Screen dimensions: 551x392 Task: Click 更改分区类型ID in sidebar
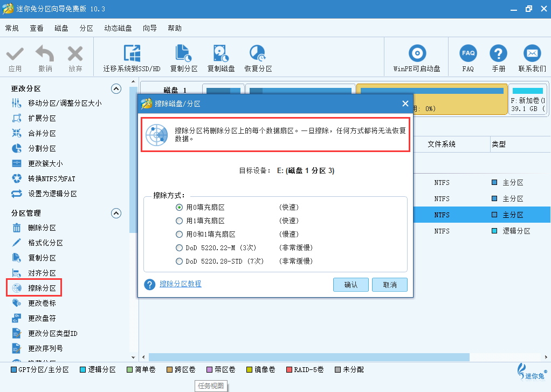(x=45, y=334)
